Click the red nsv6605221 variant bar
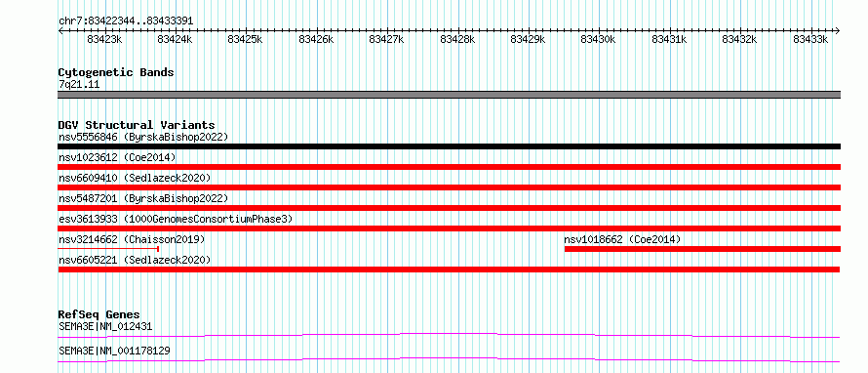 (x=449, y=269)
